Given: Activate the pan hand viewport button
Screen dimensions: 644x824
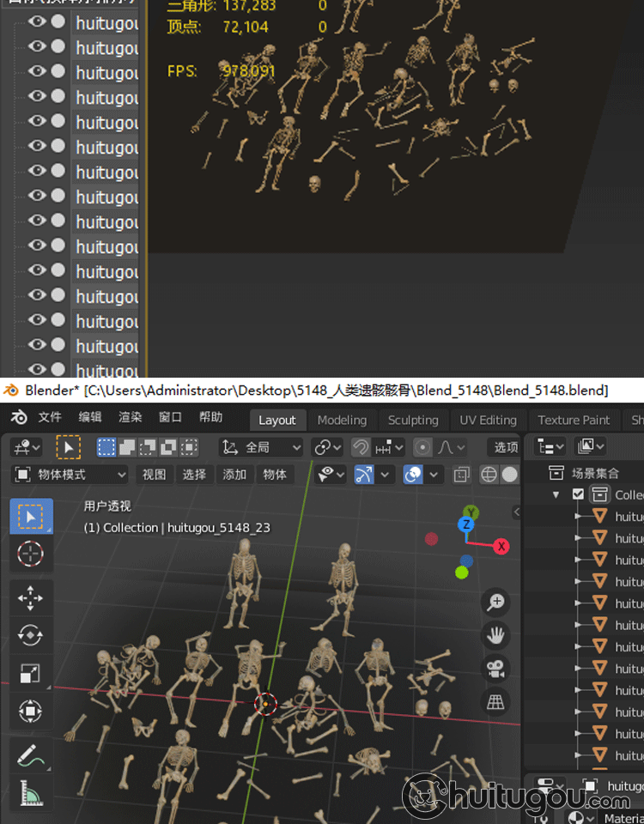Looking at the screenshot, I should coord(495,635).
